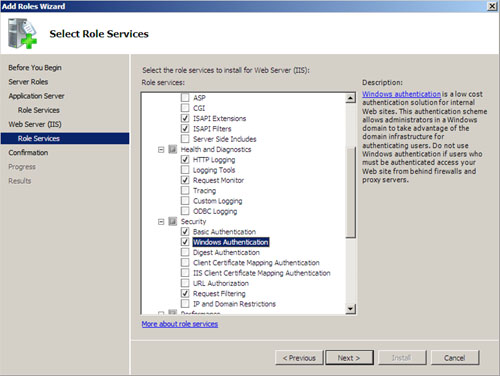Click the Next button

349,358
